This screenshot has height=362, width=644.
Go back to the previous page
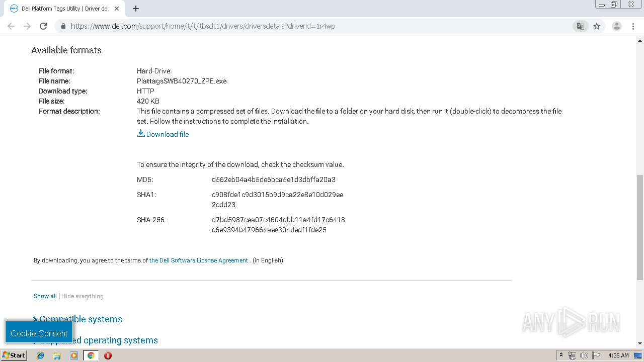[x=11, y=26]
